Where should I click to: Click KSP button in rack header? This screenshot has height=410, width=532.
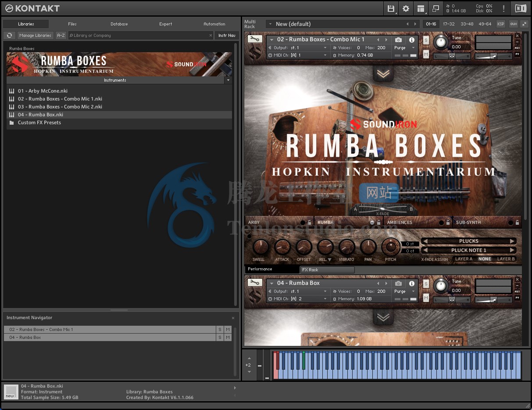point(501,24)
